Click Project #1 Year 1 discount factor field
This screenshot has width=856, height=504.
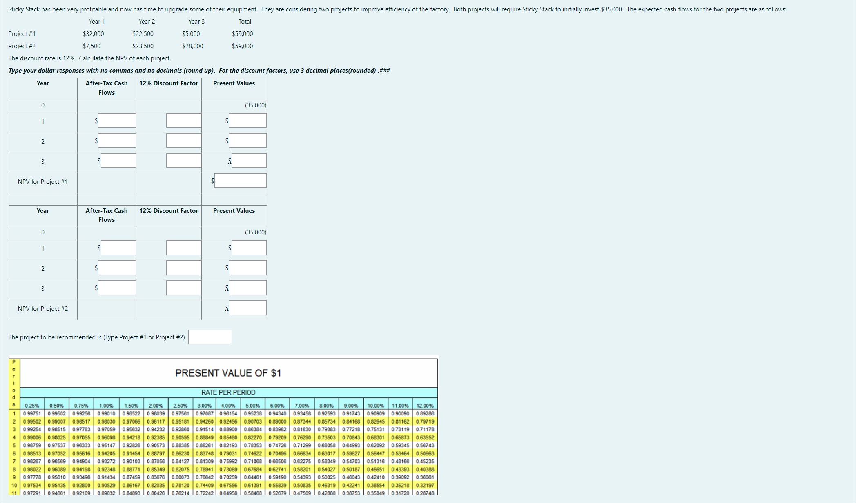pyautogui.click(x=183, y=121)
